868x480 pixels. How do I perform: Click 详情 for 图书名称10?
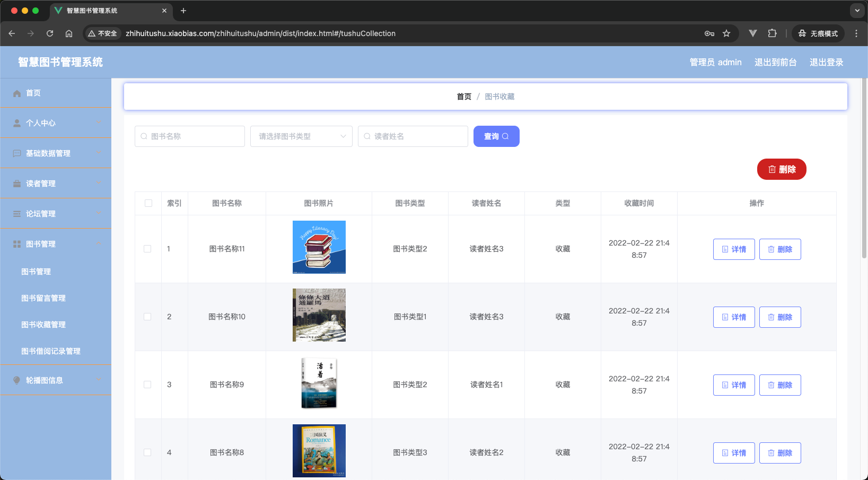tap(734, 317)
